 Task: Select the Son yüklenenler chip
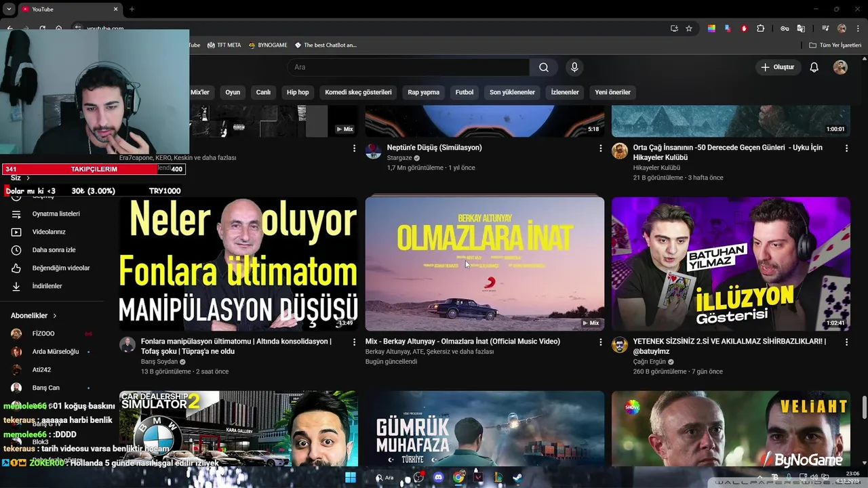tap(512, 92)
